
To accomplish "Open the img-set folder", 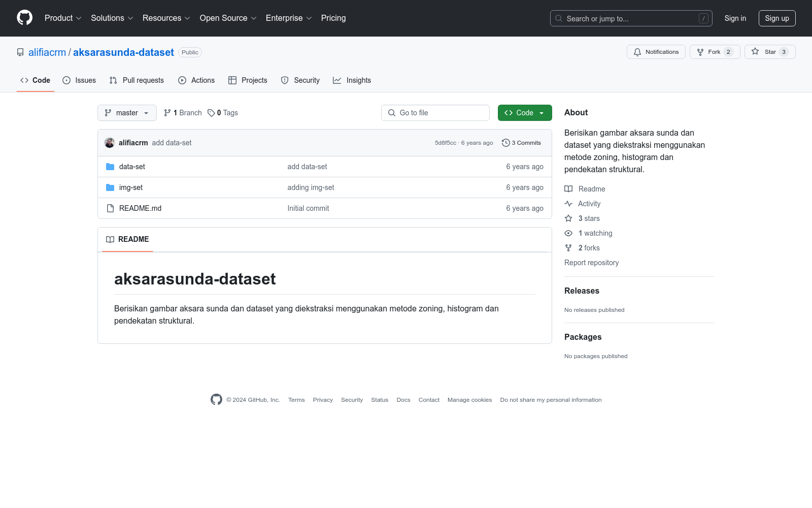I will tap(131, 187).
